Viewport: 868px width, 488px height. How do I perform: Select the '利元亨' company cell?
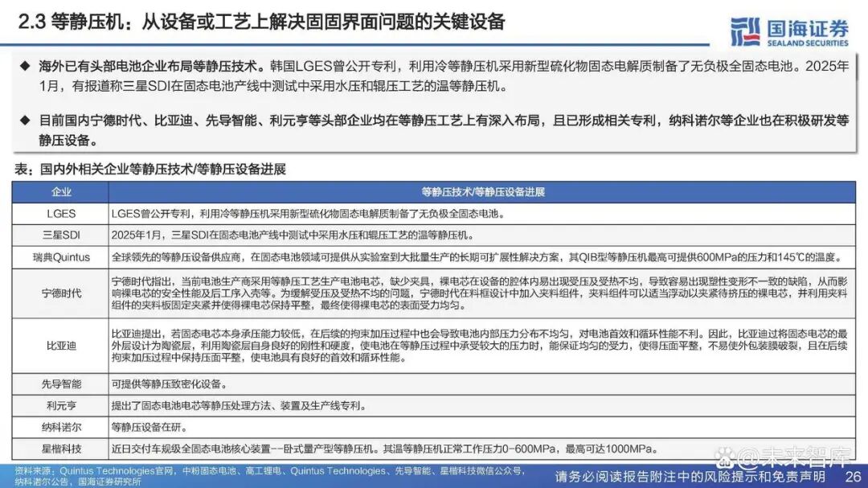pos(60,405)
